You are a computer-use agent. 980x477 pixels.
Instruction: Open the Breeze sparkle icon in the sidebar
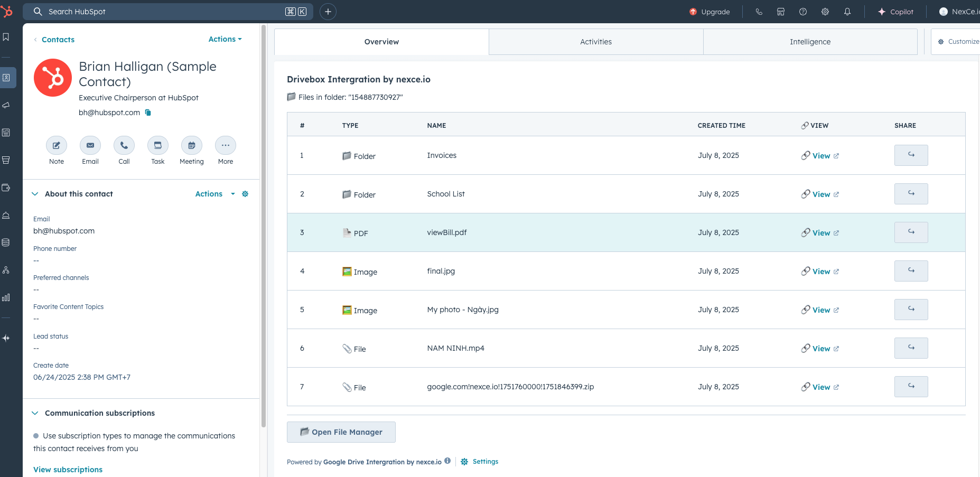tap(6, 338)
